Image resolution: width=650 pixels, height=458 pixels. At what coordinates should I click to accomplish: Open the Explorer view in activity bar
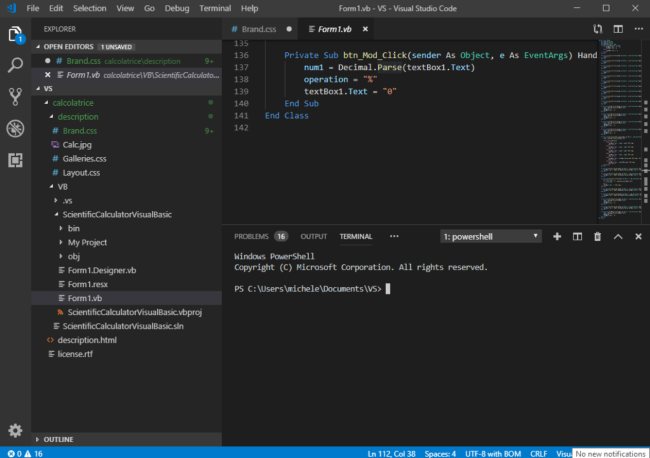coord(15,34)
